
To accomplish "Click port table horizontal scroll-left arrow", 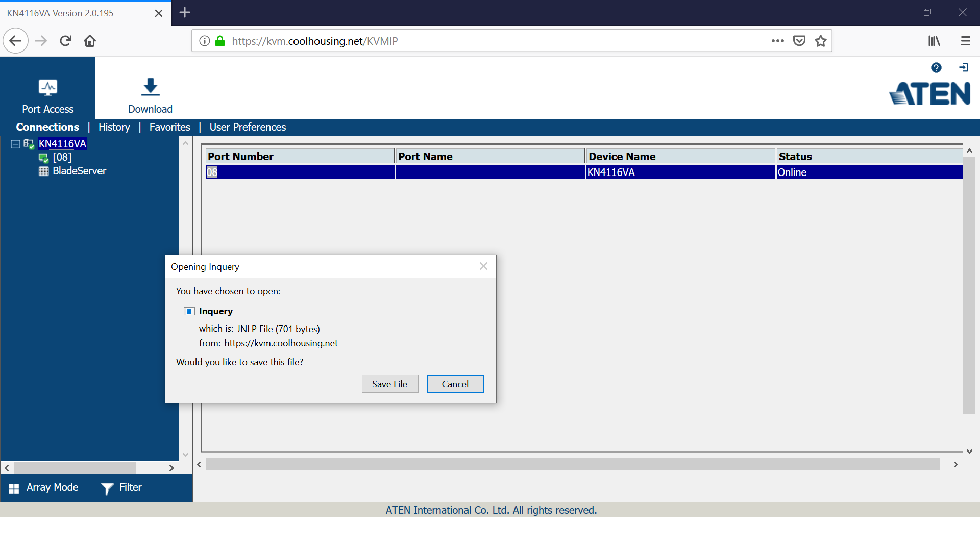I will [200, 464].
